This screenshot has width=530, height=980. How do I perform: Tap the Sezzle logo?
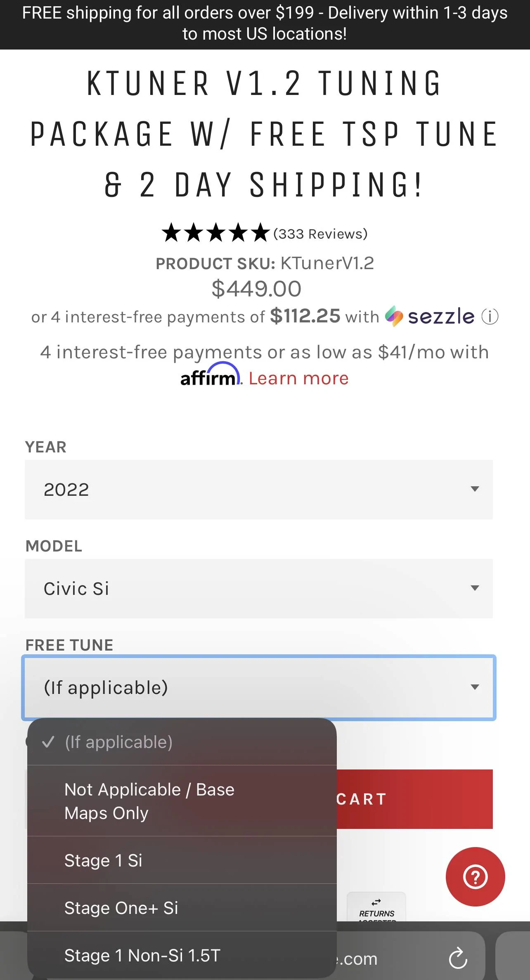pyautogui.click(x=430, y=317)
